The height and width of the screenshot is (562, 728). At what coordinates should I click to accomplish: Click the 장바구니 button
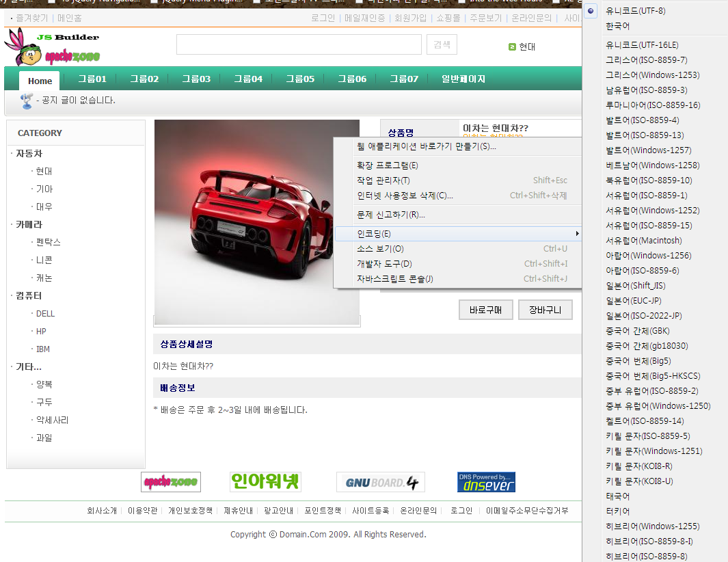click(x=545, y=310)
